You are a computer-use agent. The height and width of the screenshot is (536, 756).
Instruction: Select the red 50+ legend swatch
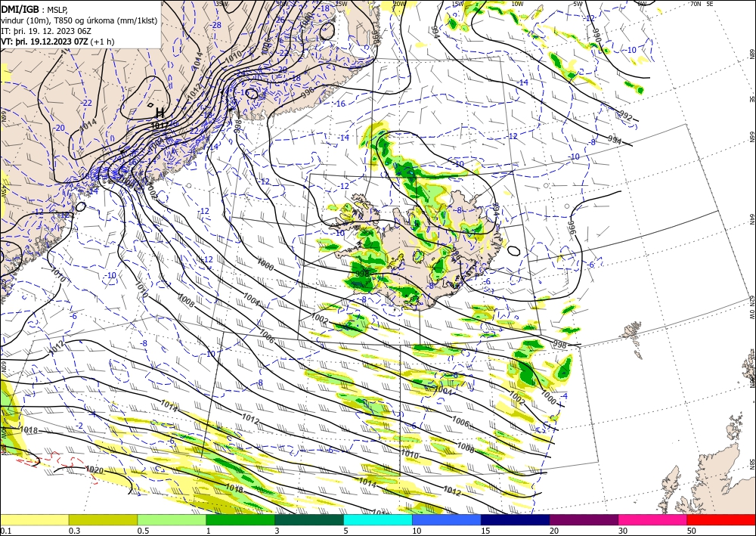(721, 519)
